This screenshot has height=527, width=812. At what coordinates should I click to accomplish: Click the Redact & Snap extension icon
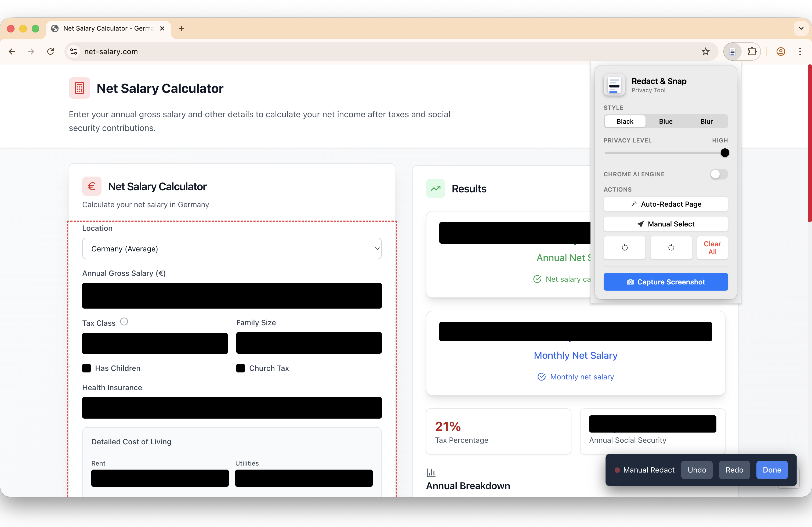pos(732,52)
